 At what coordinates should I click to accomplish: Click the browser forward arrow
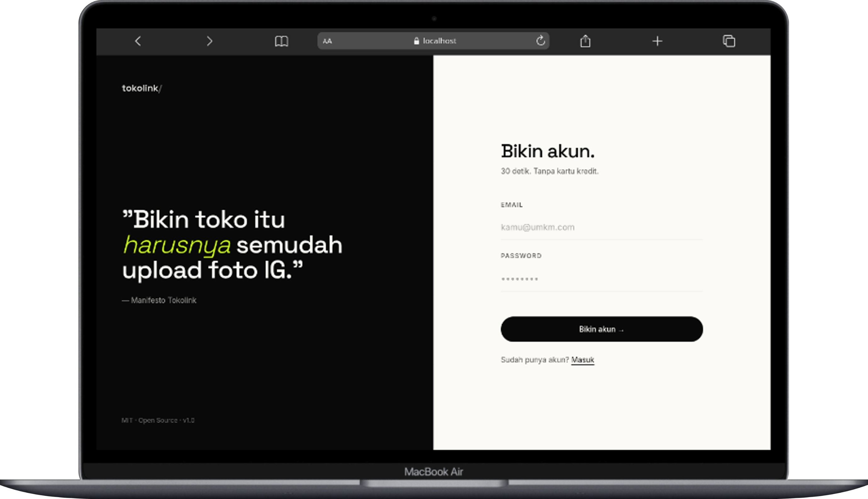click(x=210, y=41)
